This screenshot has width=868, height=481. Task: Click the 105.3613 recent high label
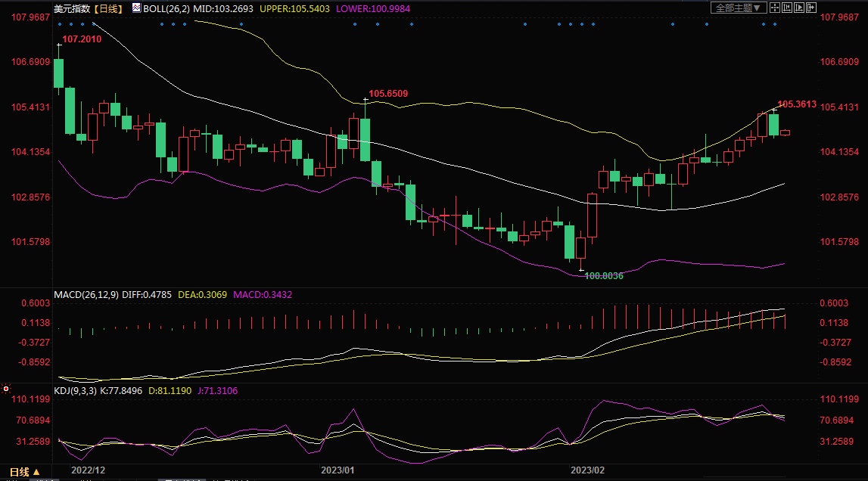click(x=797, y=104)
